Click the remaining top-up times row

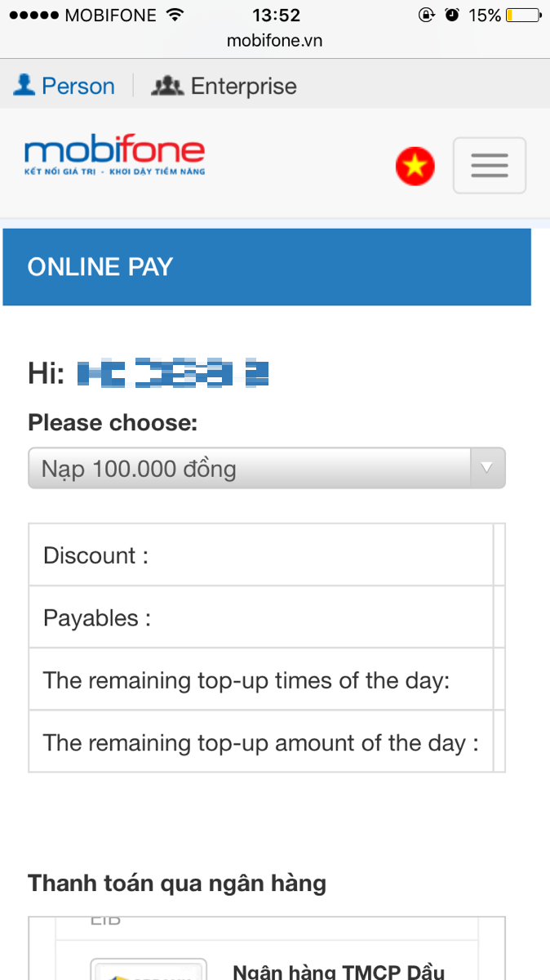(260, 679)
